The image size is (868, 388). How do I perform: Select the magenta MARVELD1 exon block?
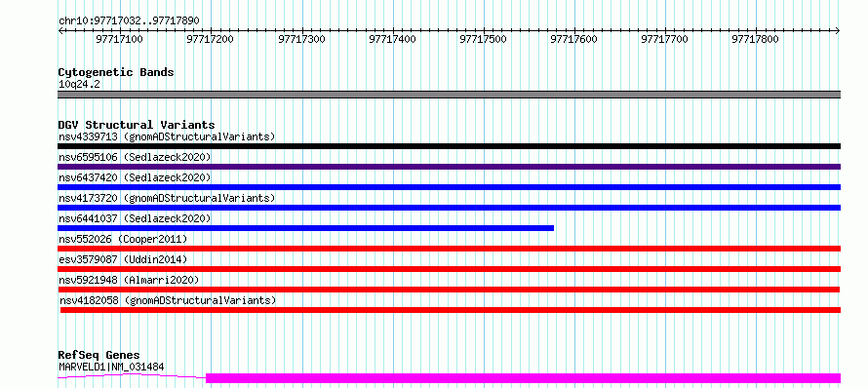[523, 378]
